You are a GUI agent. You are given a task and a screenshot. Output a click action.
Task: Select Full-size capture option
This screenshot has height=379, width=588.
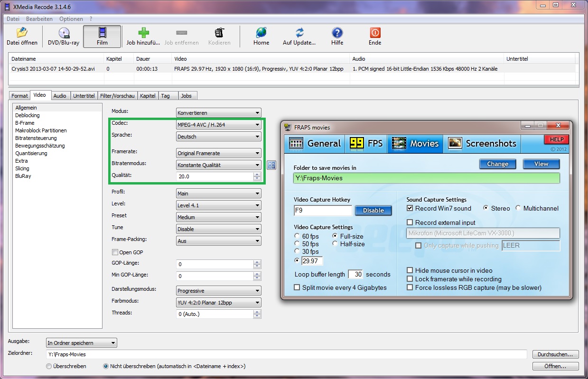point(335,236)
